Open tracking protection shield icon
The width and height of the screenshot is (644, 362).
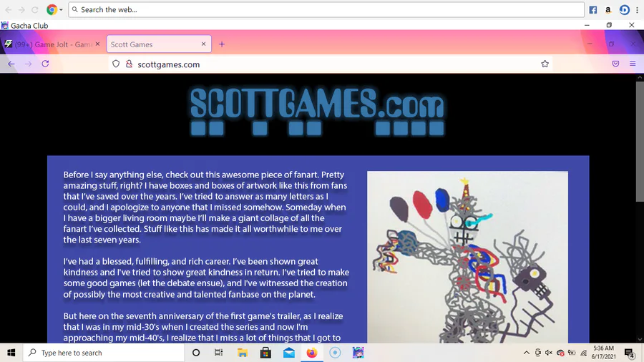pyautogui.click(x=116, y=64)
